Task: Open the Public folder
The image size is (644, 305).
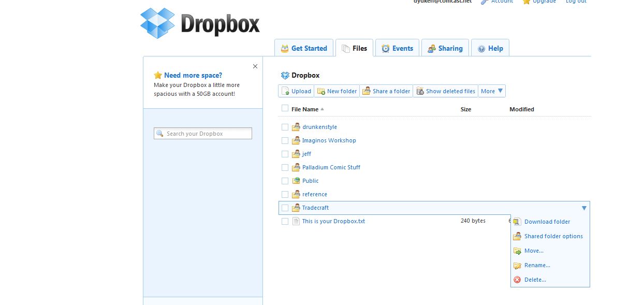Action: [x=311, y=181]
